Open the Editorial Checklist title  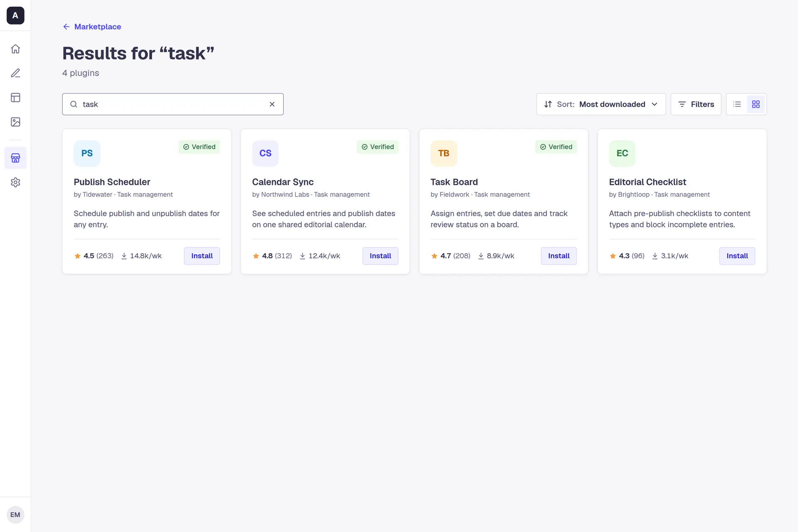pos(648,182)
